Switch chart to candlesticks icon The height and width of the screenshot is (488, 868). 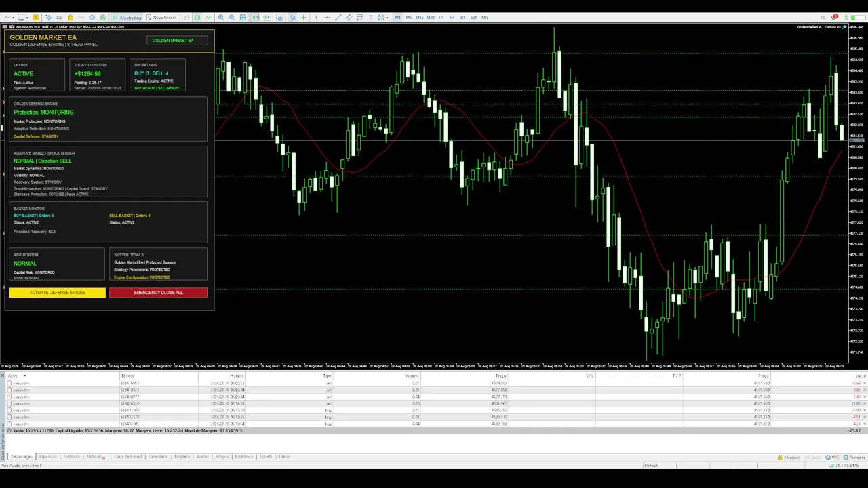(197, 18)
